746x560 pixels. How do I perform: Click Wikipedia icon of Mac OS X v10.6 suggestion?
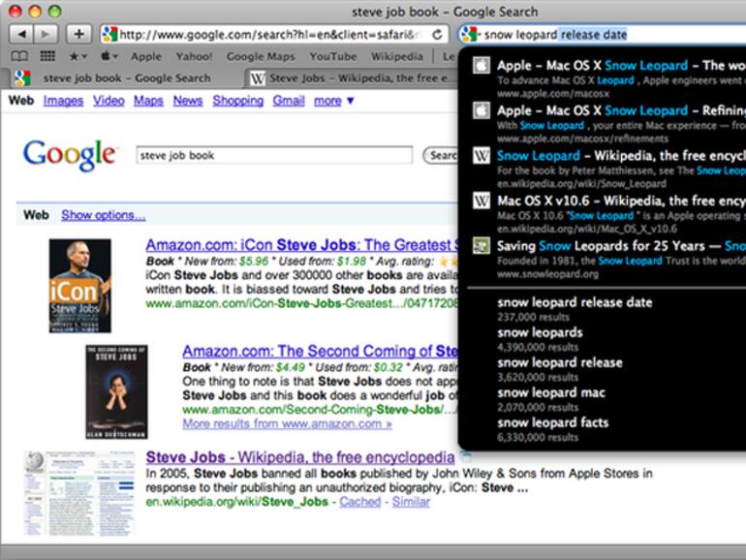tap(482, 201)
